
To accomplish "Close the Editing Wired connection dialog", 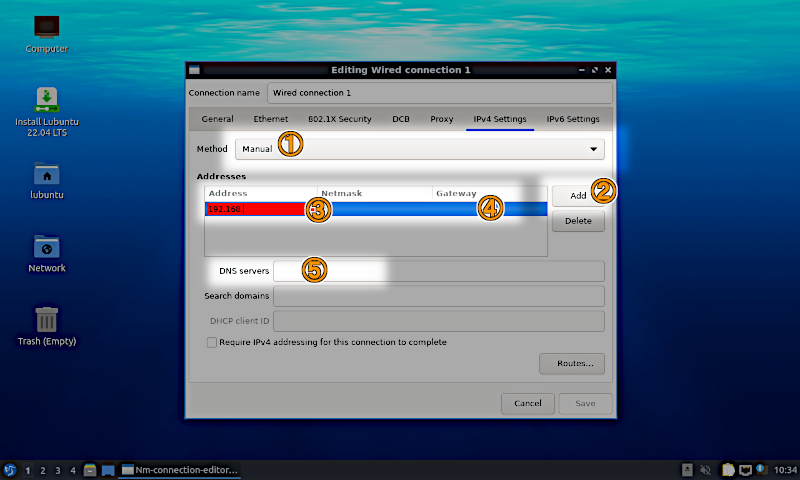I will click(x=608, y=70).
